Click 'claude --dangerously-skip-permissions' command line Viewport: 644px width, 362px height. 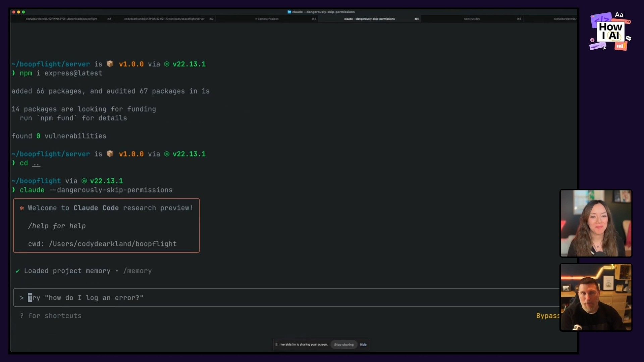pyautogui.click(x=96, y=190)
